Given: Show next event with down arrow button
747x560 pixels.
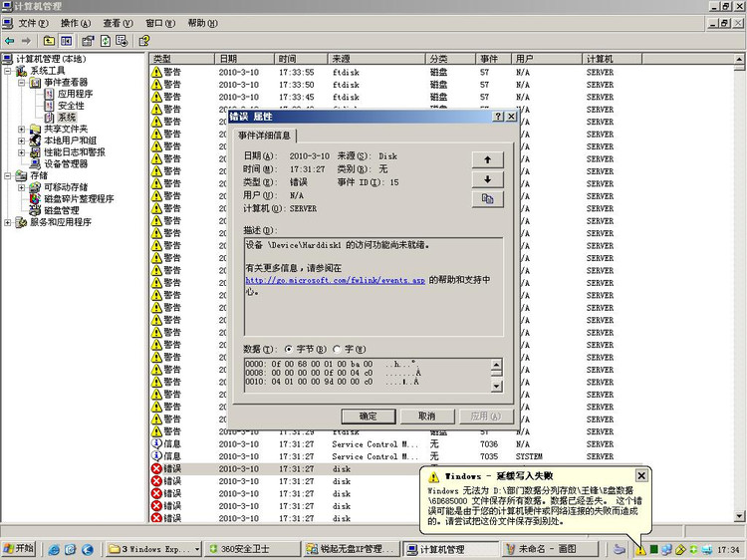Looking at the screenshot, I should [x=487, y=179].
